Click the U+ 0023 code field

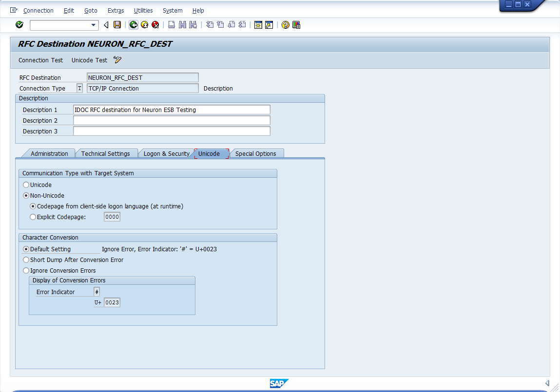tap(112, 302)
